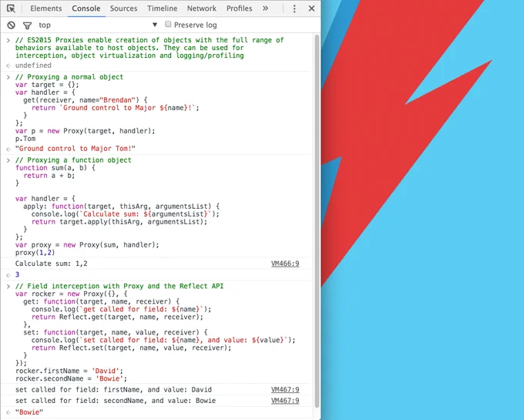Screen dimensions: 524x420
Task: Open the console filter funnel icon
Action: pyautogui.click(x=28, y=25)
